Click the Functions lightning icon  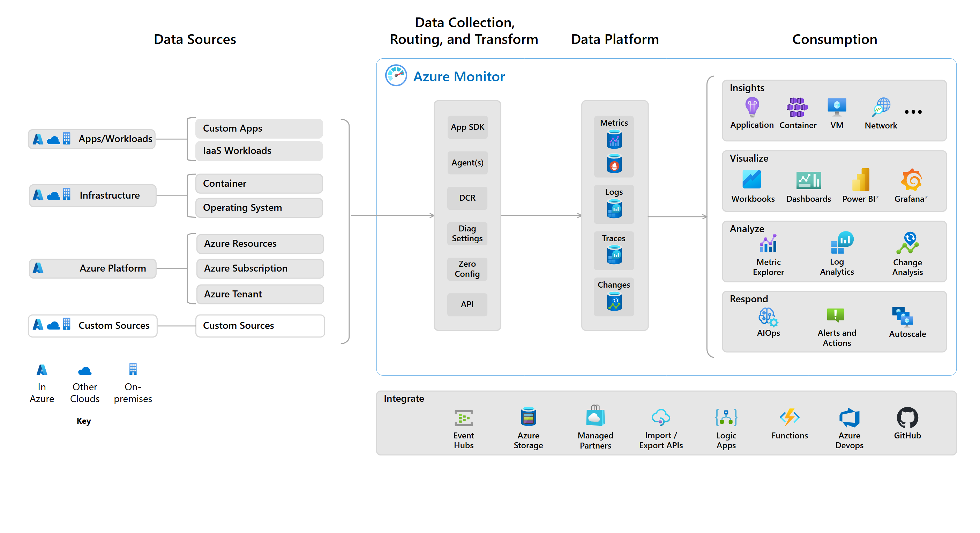click(x=790, y=418)
